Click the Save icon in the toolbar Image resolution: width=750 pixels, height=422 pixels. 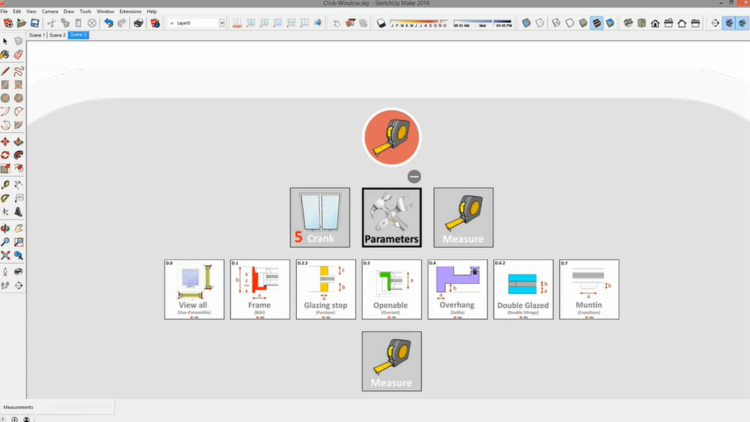point(35,23)
